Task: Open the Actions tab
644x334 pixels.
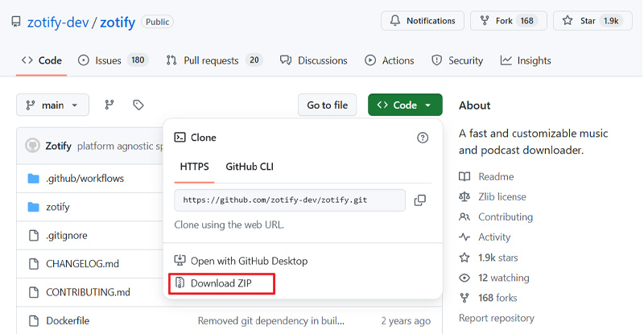Action: click(389, 60)
